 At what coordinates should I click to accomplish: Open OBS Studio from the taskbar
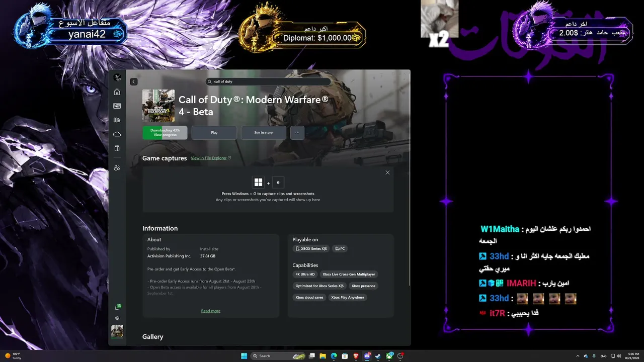(x=400, y=356)
